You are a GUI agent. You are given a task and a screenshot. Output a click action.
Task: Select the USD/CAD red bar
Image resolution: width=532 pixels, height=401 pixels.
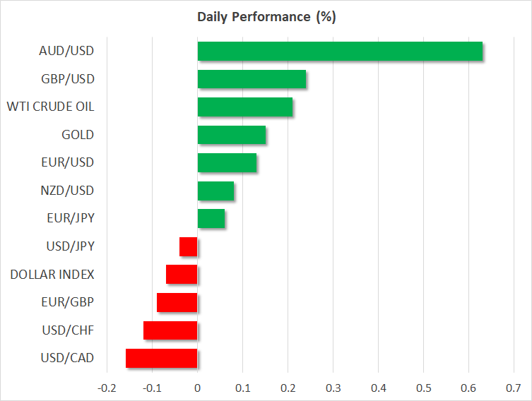point(161,358)
